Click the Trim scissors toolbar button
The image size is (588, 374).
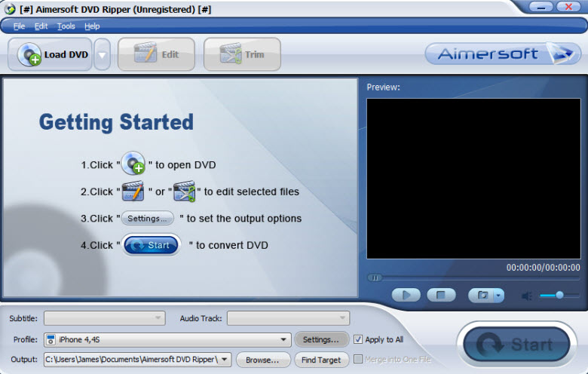coord(242,54)
